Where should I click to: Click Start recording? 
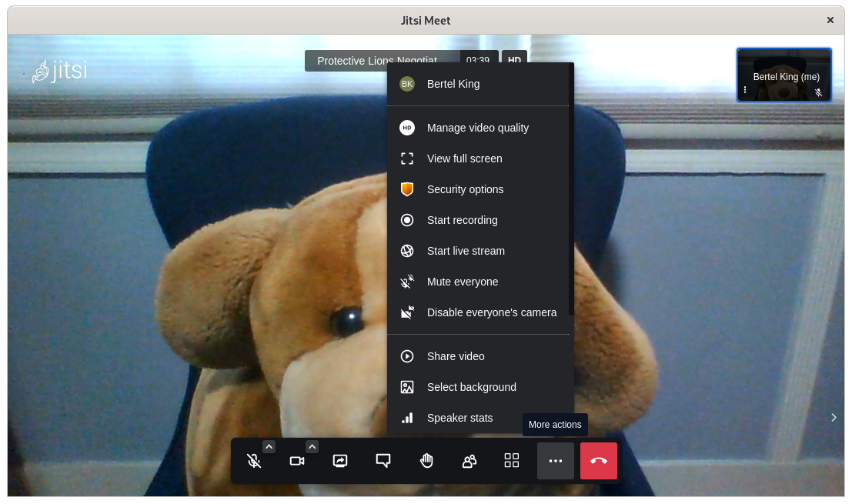[462, 220]
